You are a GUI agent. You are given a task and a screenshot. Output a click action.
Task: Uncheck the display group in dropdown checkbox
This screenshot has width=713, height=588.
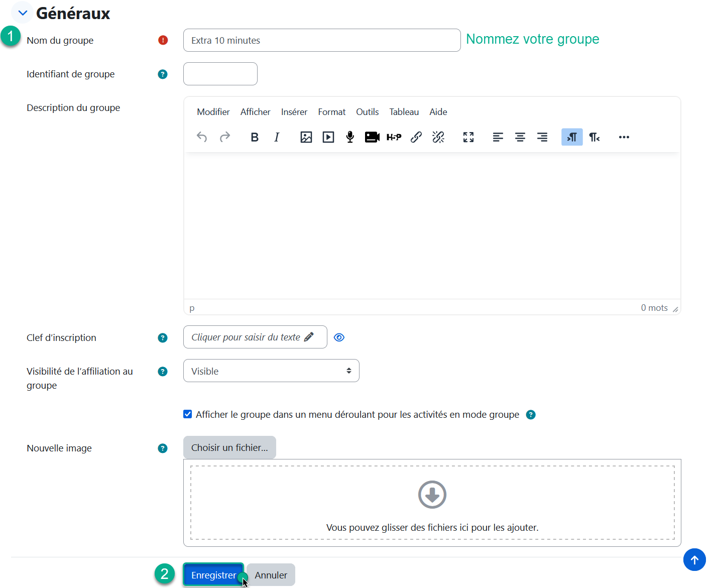tap(188, 414)
